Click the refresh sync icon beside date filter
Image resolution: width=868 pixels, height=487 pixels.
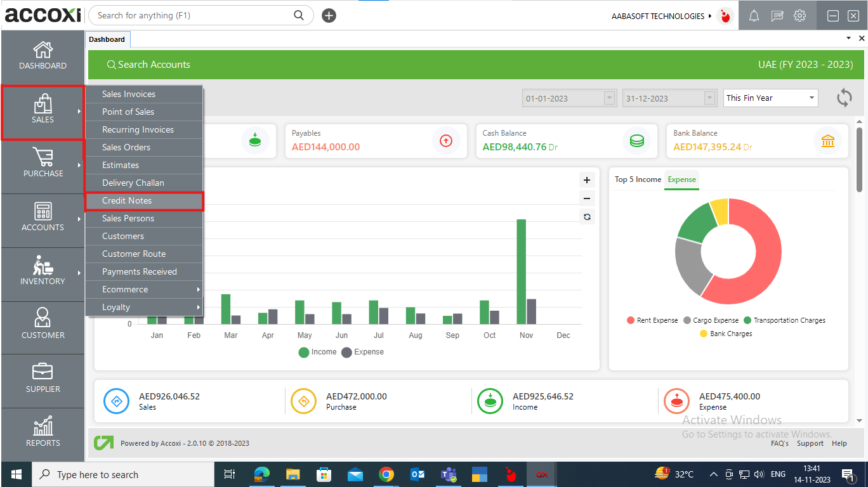[844, 98]
